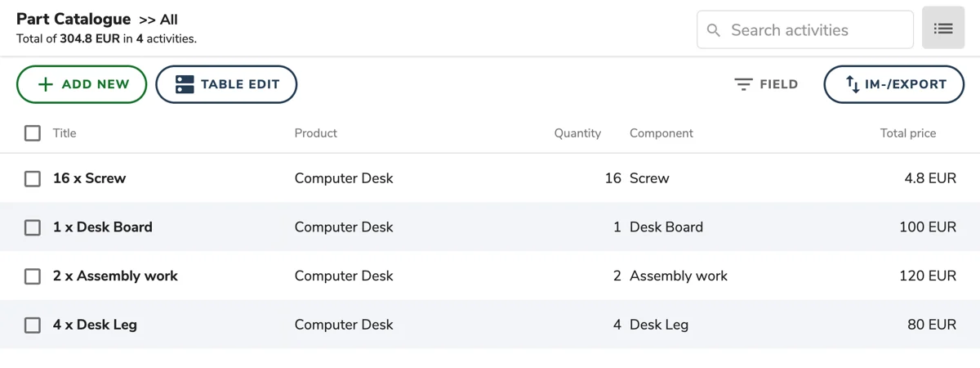Click the plus icon in Add New
Viewport: 980px width, 368px height.
point(46,84)
